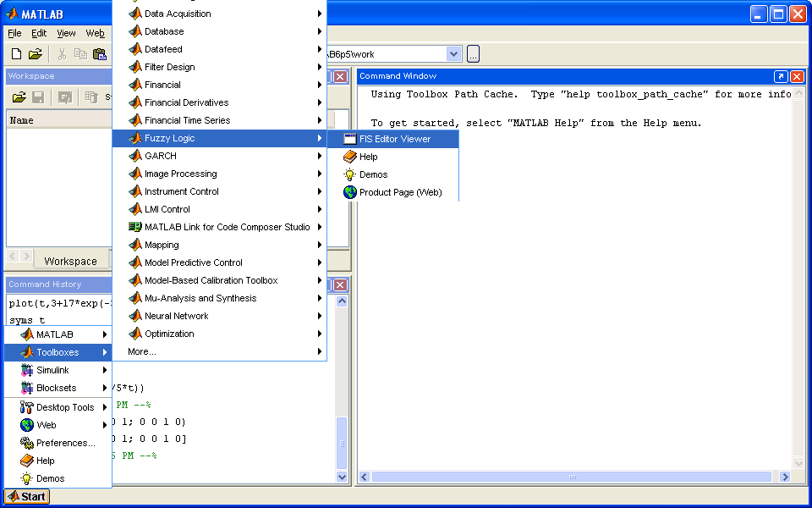Open Product Page (Web) link
The height and width of the screenshot is (508, 812).
point(393,192)
